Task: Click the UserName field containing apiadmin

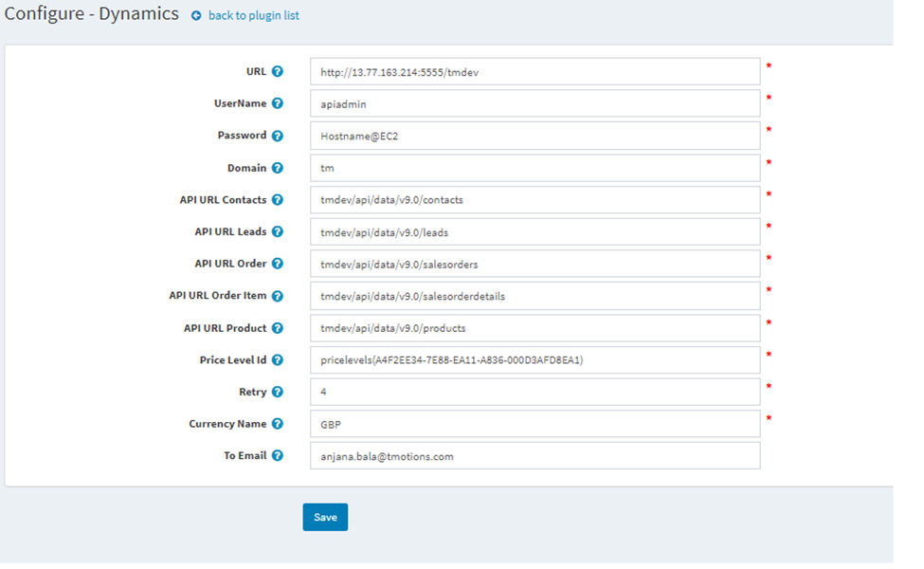Action: tap(535, 103)
